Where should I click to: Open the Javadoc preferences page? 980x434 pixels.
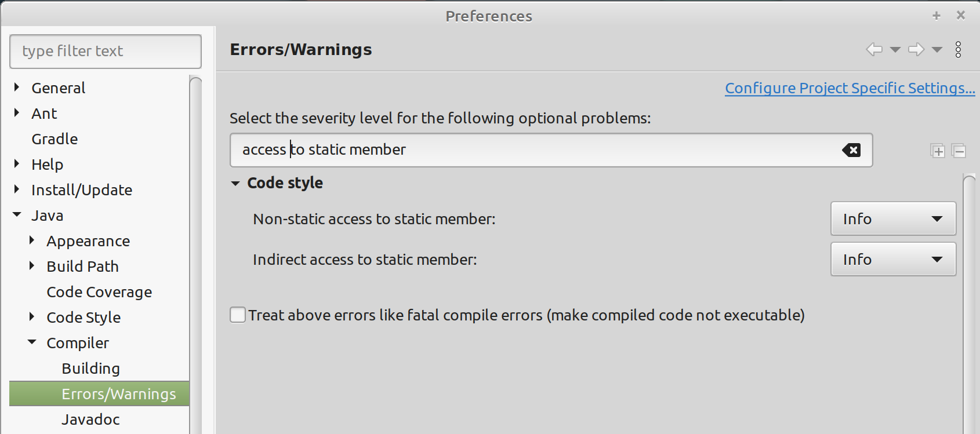click(90, 419)
